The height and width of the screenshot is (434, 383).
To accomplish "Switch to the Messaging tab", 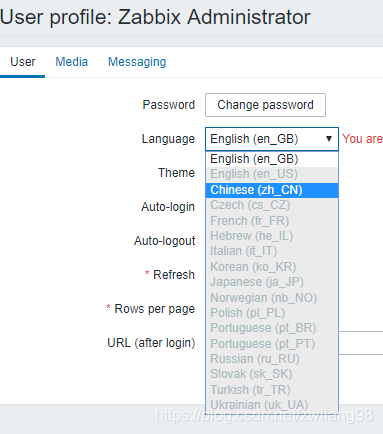I will [x=137, y=62].
